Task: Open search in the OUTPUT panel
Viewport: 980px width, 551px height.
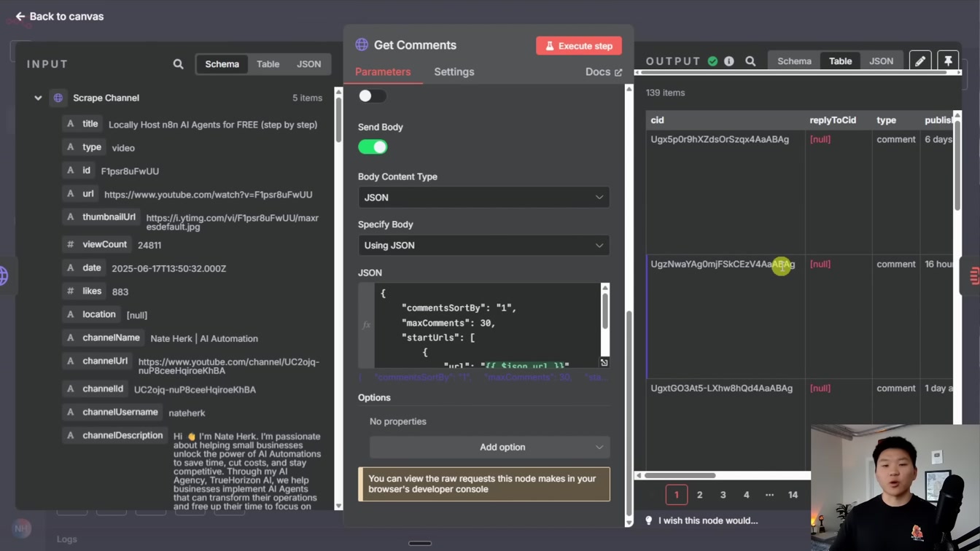Action: pos(750,61)
